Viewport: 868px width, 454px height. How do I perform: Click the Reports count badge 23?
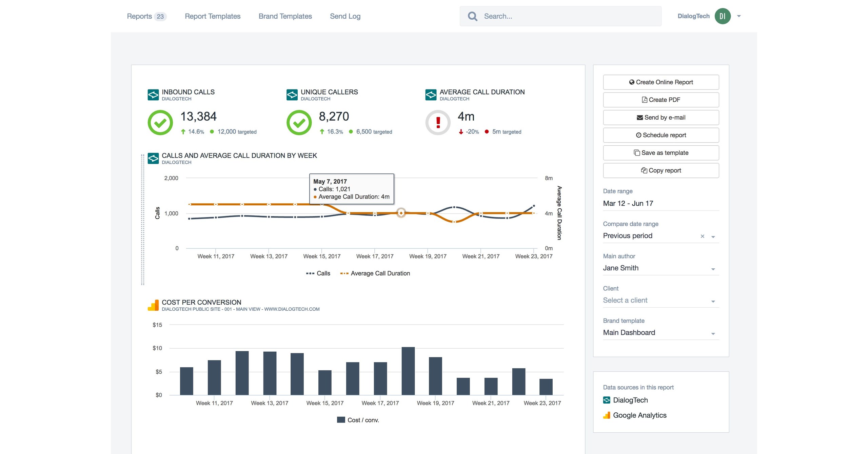coord(160,16)
